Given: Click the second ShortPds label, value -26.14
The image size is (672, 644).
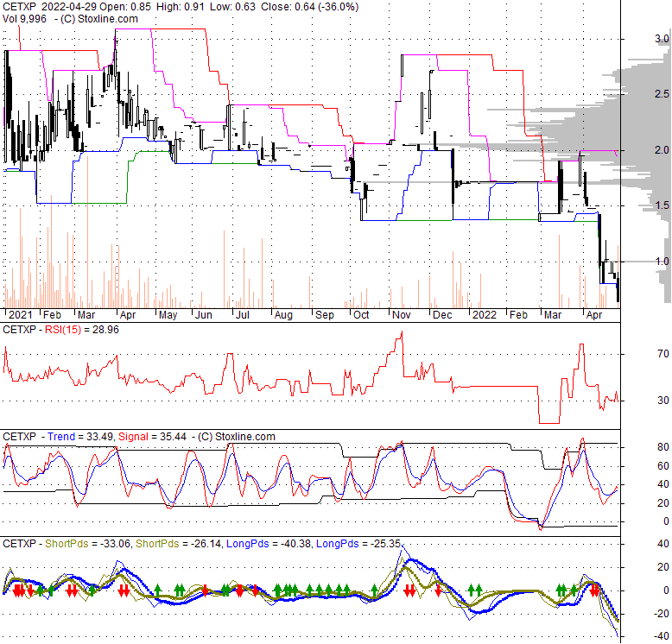Looking at the screenshot, I should click(x=157, y=544).
